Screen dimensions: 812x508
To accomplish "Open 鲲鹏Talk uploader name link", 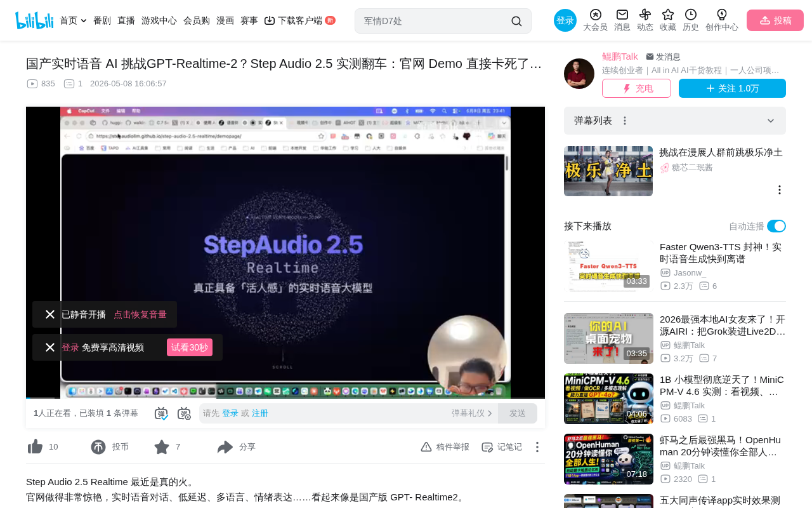I will [620, 57].
